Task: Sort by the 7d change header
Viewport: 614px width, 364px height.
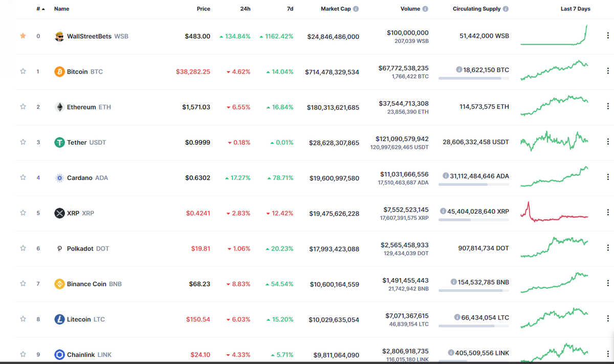Action: pyautogui.click(x=290, y=9)
